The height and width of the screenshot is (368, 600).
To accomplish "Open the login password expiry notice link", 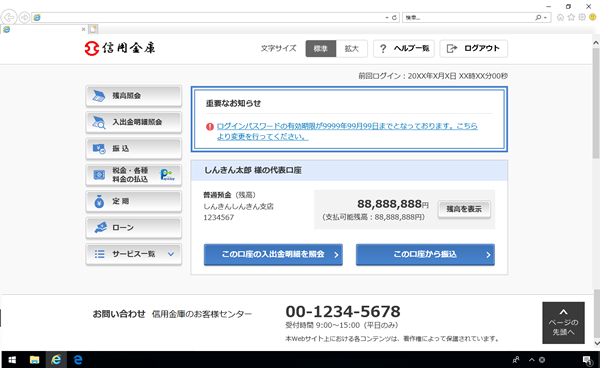I will 347,131.
